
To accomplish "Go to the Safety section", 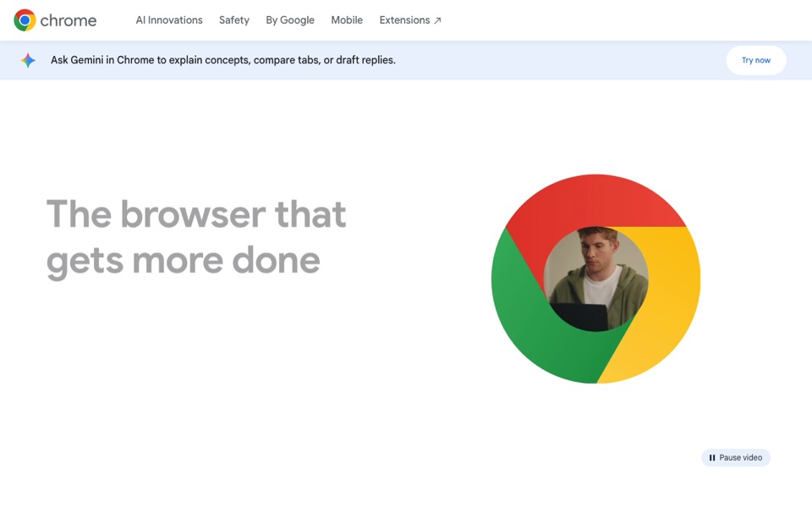I will [234, 20].
